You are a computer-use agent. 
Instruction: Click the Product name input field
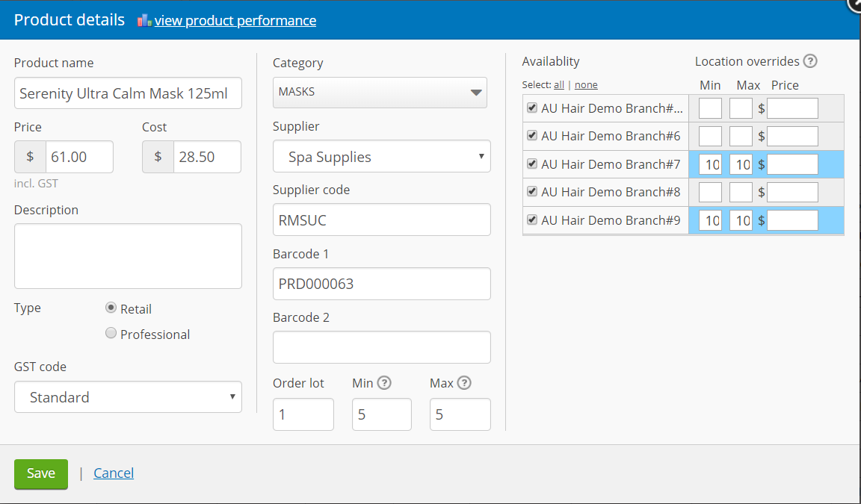click(128, 93)
